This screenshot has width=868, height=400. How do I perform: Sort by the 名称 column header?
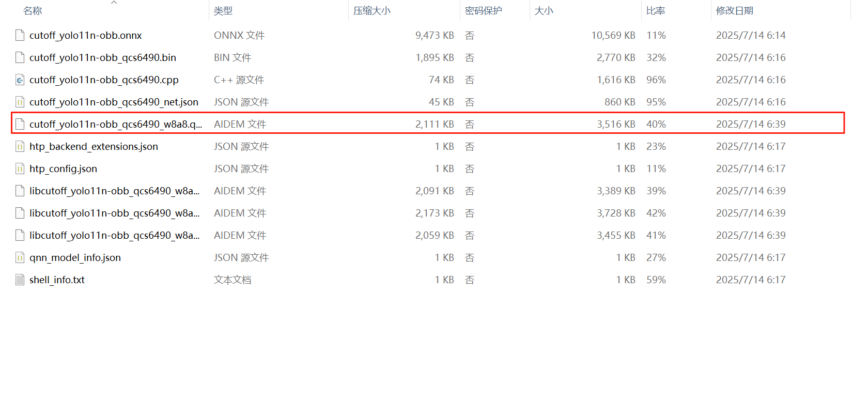click(33, 11)
